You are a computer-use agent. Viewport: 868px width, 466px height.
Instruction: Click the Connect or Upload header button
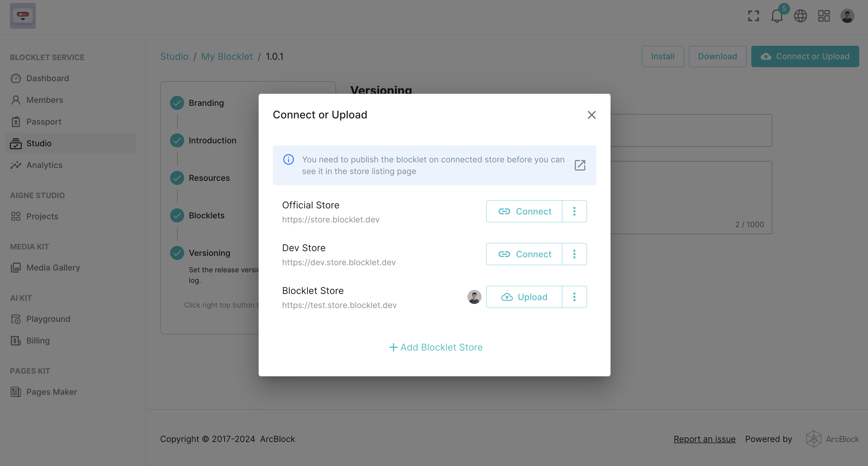coord(805,57)
